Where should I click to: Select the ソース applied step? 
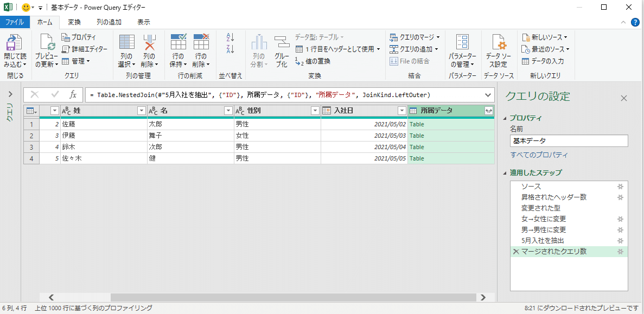(x=531, y=187)
